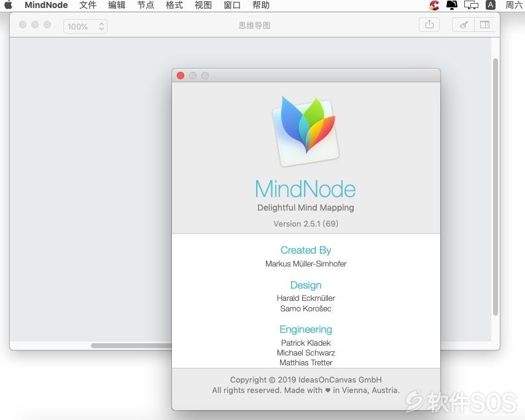Click the 思维导图 window title
The image size is (525, 420).
pos(254,25)
